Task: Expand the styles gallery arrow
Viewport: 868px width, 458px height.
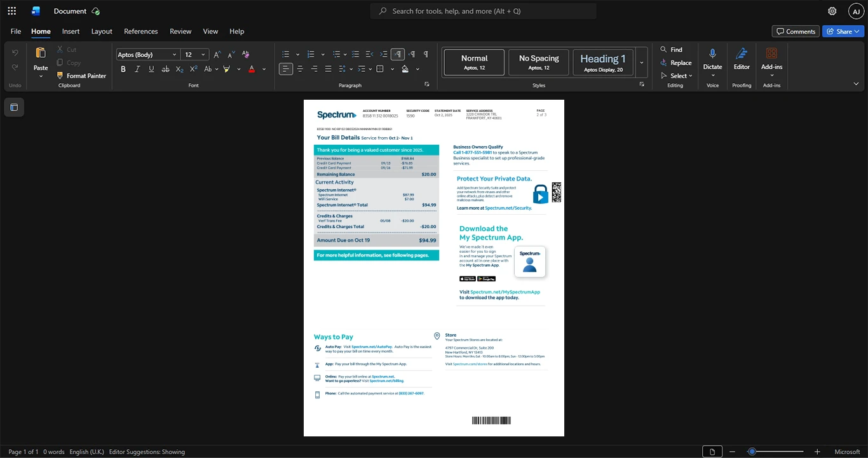Action: [x=642, y=62]
